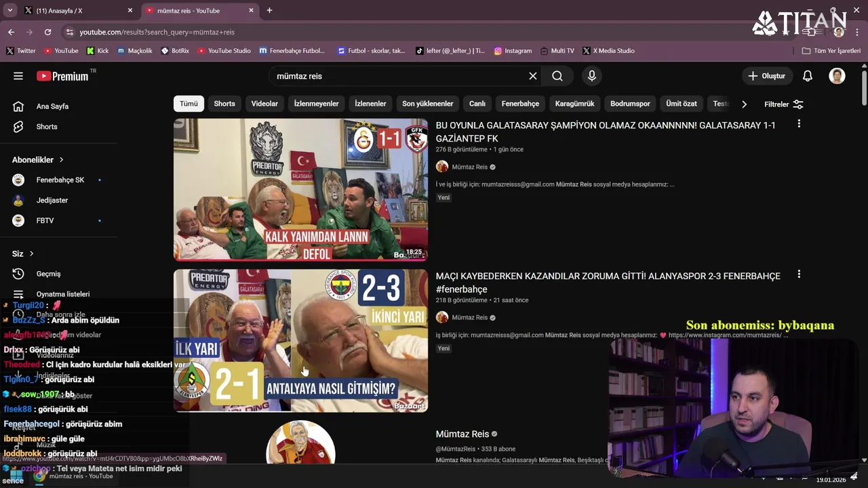The height and width of the screenshot is (488, 868).
Task: Open the YouTube hamburger guide menu
Action: tap(18, 76)
